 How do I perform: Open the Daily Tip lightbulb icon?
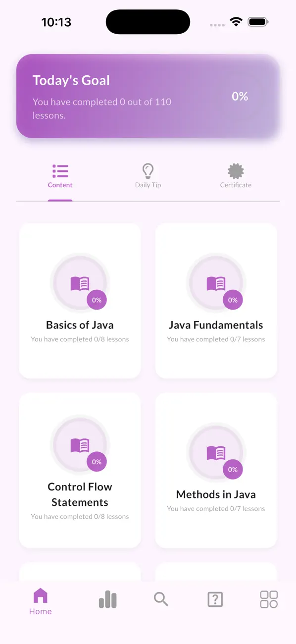pos(148,170)
